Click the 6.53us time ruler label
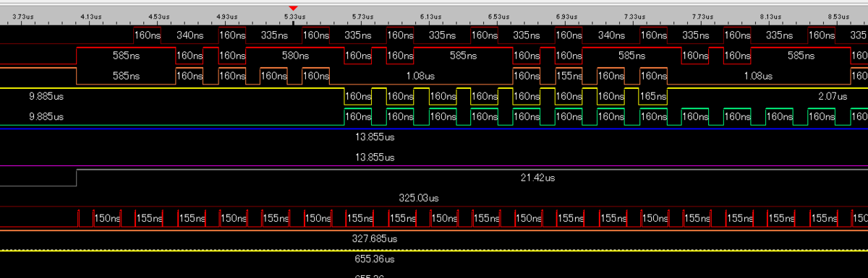 (x=498, y=16)
